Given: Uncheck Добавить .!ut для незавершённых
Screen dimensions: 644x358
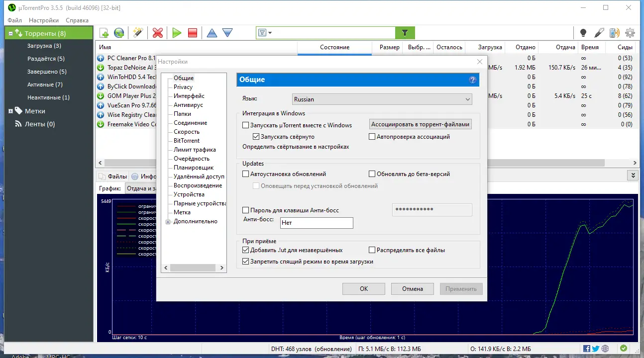Looking at the screenshot, I should pyautogui.click(x=245, y=250).
